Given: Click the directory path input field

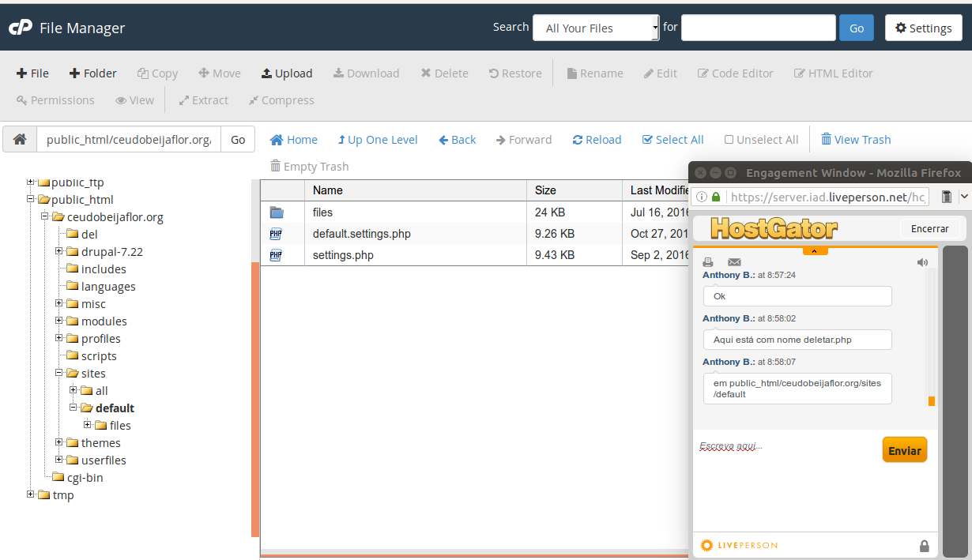Looking at the screenshot, I should click(129, 140).
